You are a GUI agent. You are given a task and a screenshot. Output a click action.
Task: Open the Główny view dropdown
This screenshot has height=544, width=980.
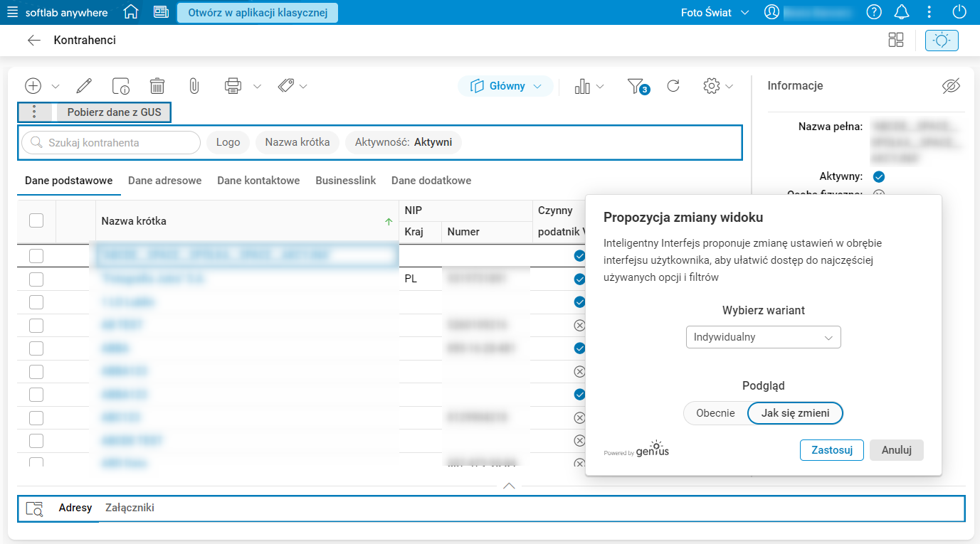pyautogui.click(x=505, y=86)
